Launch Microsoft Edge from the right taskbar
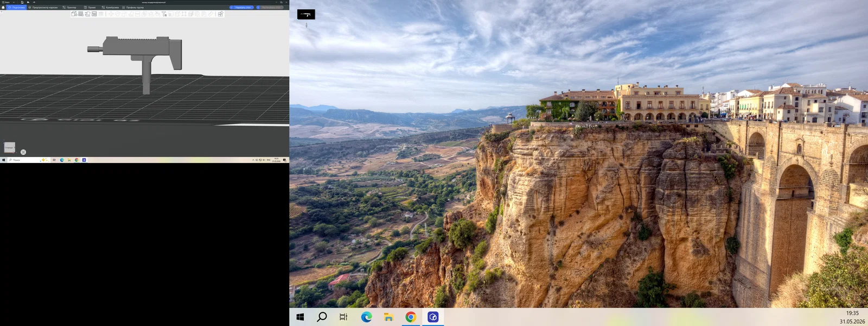Image resolution: width=868 pixels, height=326 pixels. (x=366, y=317)
